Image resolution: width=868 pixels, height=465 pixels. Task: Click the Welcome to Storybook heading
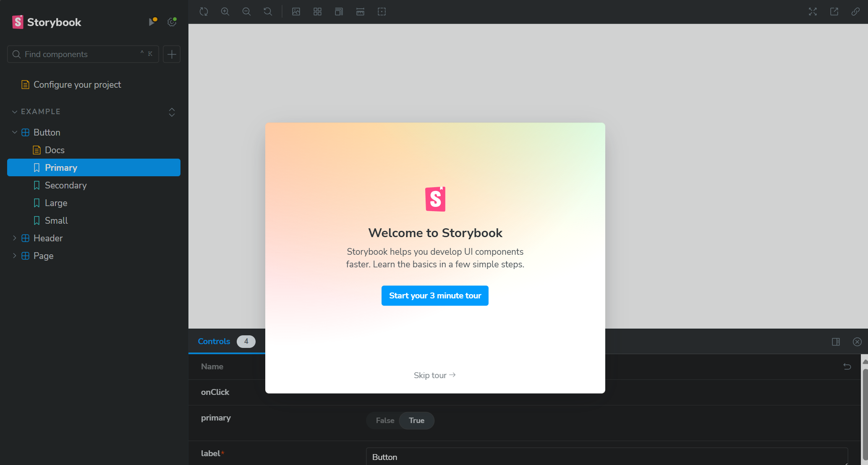tap(435, 233)
